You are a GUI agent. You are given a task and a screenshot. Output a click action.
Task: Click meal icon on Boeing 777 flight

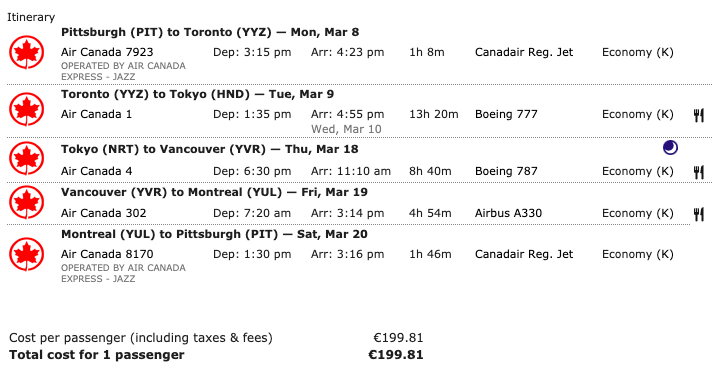[x=699, y=115]
